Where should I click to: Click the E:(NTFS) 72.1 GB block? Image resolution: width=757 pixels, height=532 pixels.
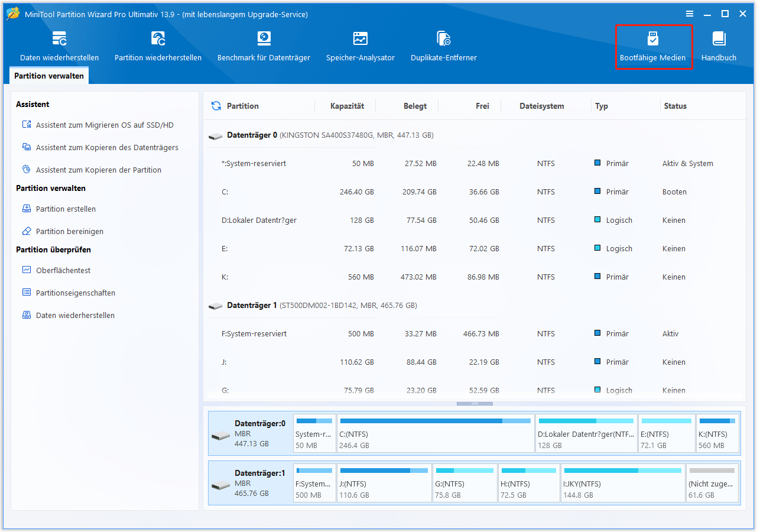pos(667,433)
